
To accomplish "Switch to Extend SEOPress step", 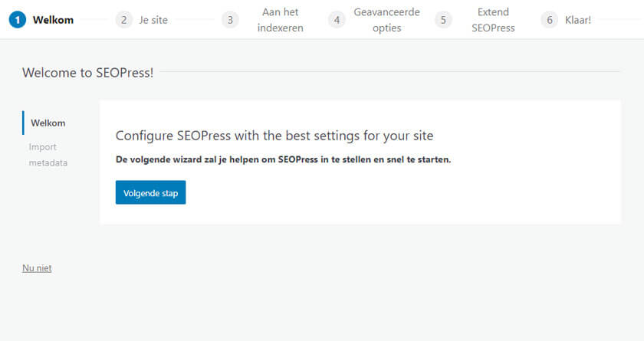I will [493, 20].
